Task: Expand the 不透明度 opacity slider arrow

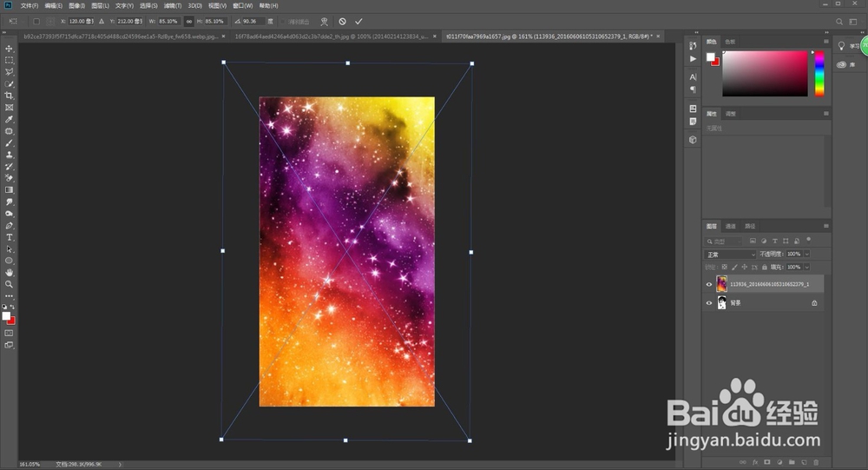Action: click(806, 254)
